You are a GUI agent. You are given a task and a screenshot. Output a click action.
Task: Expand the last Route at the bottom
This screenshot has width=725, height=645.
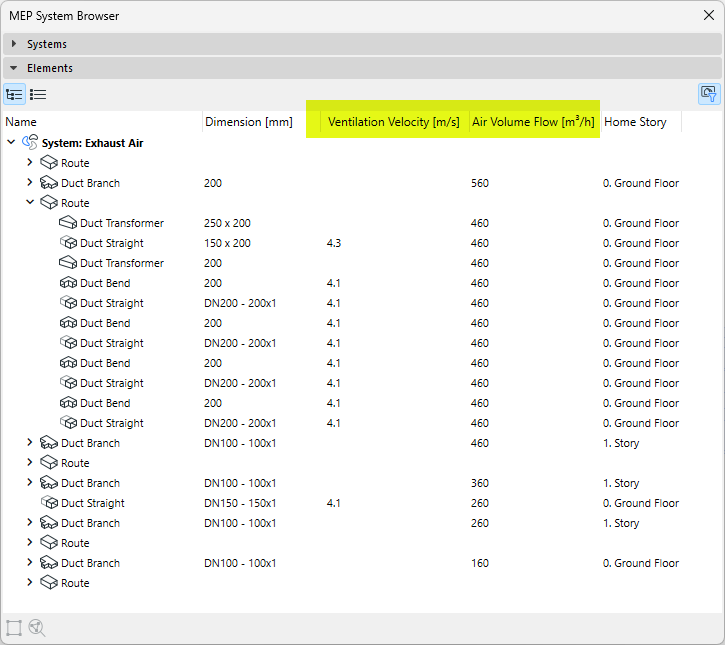pyautogui.click(x=30, y=582)
